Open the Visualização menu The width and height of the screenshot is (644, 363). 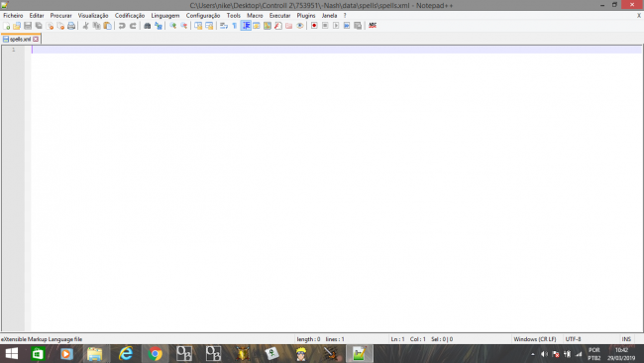click(93, 16)
